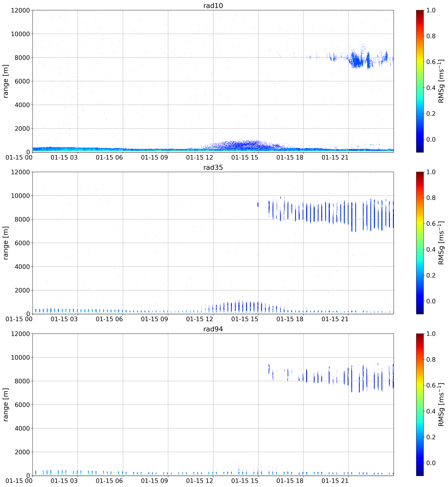Viewport: 448px width, 487px height.
Task: Click the "4000" y-axis tick of rad94 plot
Action: click(22, 428)
